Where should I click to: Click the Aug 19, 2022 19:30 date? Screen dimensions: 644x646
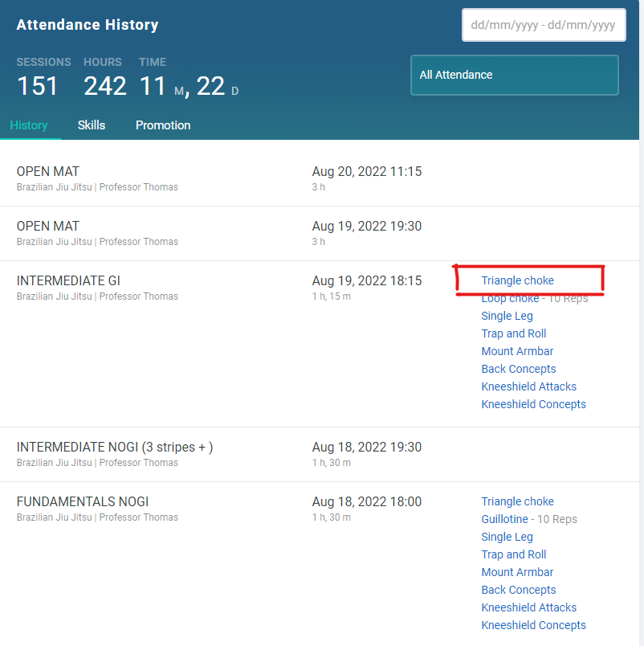(x=367, y=227)
